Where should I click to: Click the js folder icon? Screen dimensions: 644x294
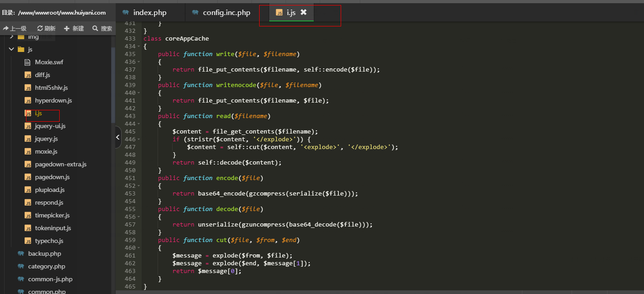[x=21, y=49]
